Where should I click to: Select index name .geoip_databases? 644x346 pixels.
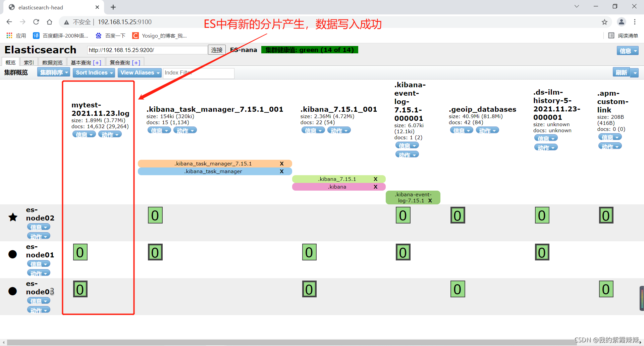pos(482,109)
